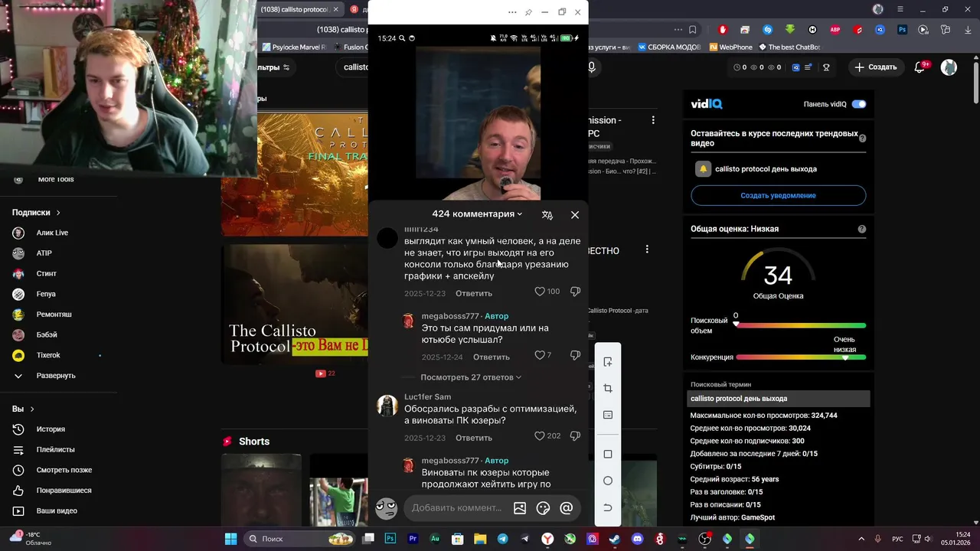This screenshot has width=980, height=551.
Task: Open the three-dots menu of phone mirror window
Action: pos(512,12)
